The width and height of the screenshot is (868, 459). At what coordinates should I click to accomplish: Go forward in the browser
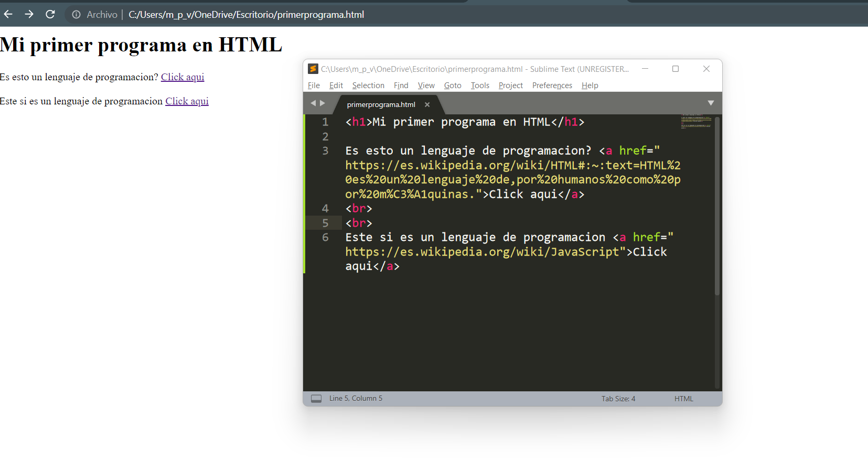point(29,14)
